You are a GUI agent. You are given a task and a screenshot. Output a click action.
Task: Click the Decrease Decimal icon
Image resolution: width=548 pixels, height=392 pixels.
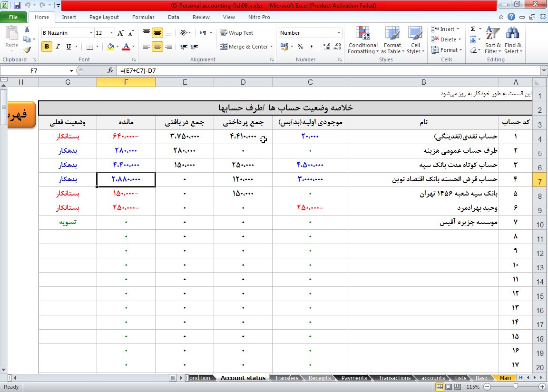point(337,47)
